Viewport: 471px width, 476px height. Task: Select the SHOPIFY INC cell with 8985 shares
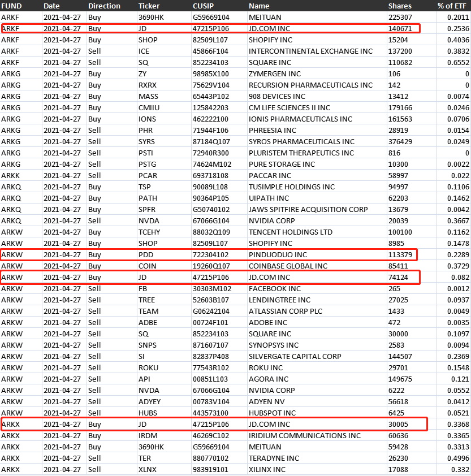pyautogui.click(x=270, y=244)
